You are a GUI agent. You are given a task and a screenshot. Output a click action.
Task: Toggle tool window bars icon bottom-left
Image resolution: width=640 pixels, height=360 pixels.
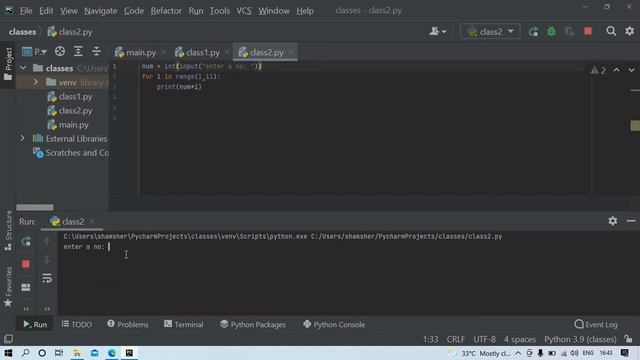(x=8, y=339)
